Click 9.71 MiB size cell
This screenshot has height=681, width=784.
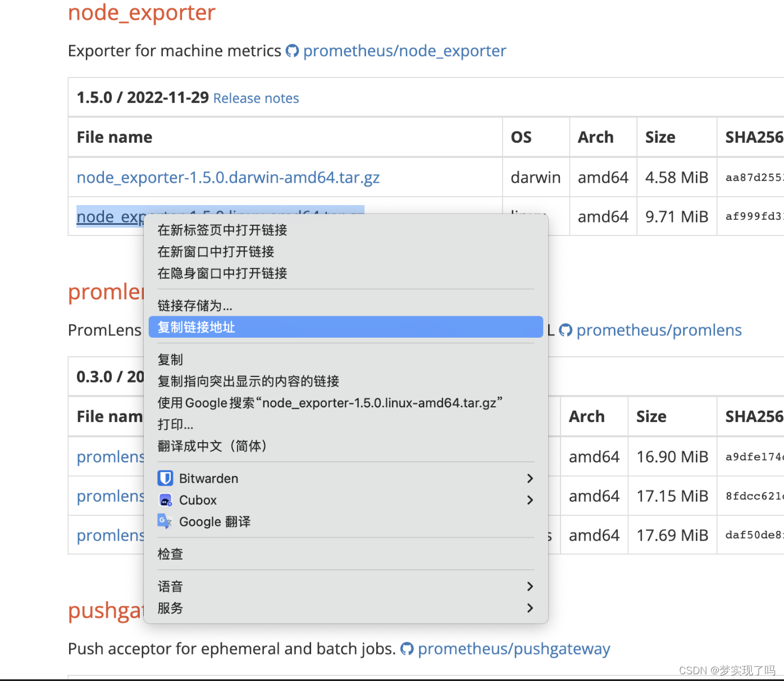pos(677,217)
